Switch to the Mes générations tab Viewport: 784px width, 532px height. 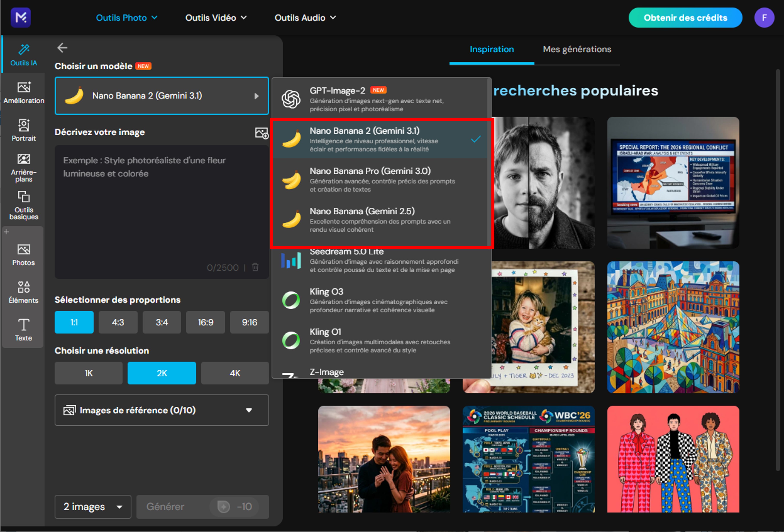[x=577, y=49]
